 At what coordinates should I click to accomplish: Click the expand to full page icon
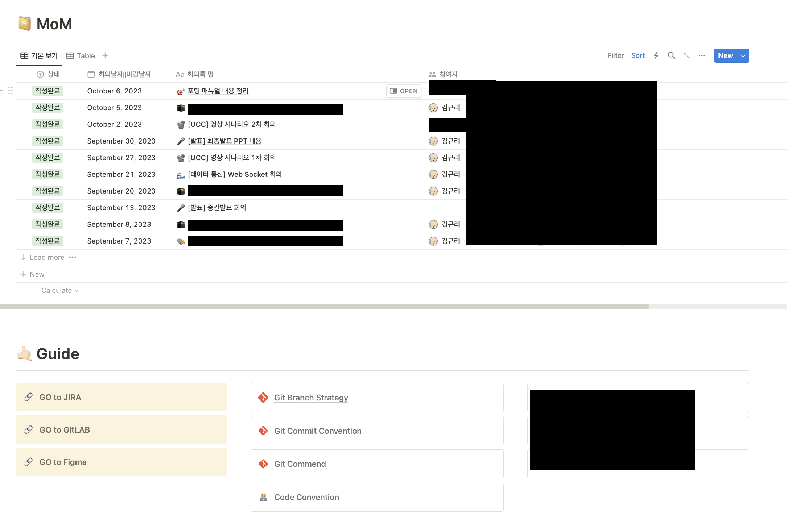[687, 55]
